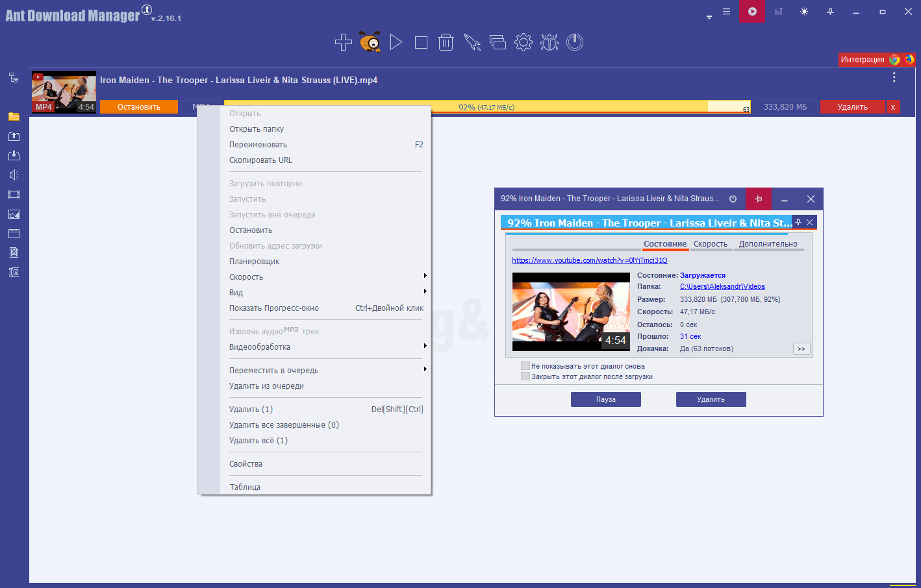
Task: Click the bars icon in title bar
Action: click(778, 12)
